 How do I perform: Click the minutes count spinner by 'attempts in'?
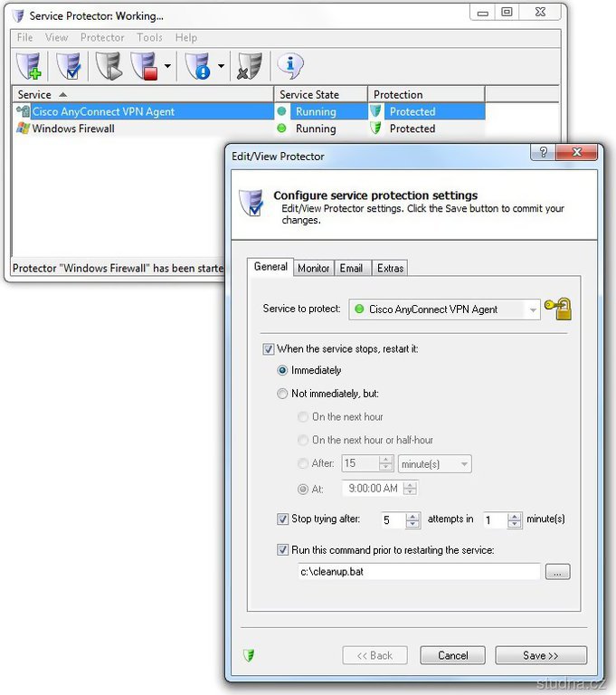click(515, 520)
